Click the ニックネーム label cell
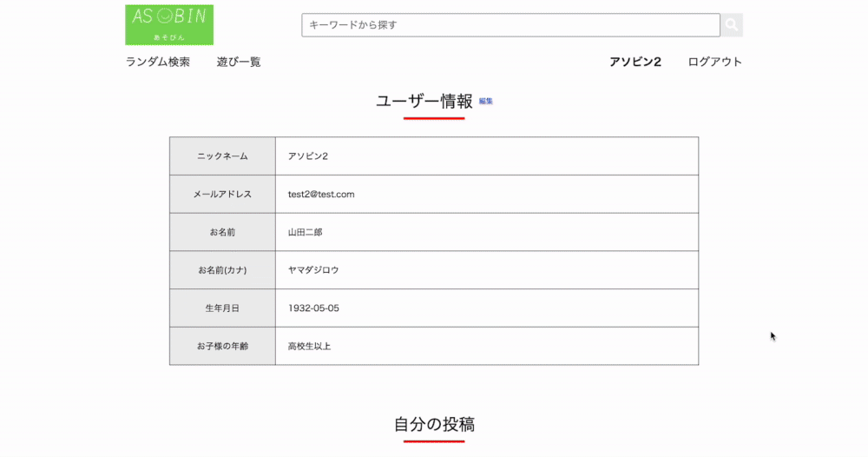Image resolution: width=868 pixels, height=457 pixels. [x=222, y=156]
